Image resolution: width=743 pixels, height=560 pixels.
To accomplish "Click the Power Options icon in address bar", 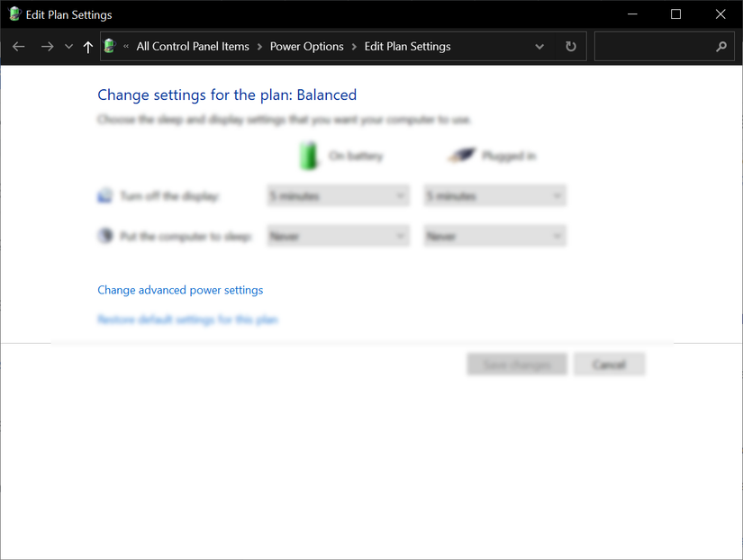I will tap(110, 46).
